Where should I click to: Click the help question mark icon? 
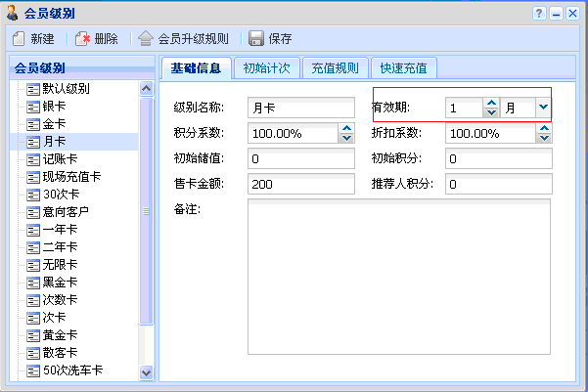point(538,13)
